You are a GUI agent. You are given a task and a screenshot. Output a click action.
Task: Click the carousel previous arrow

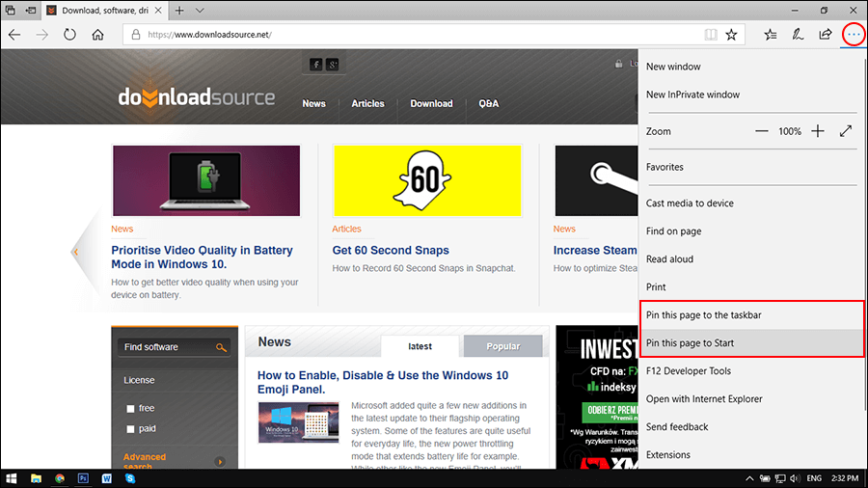76,252
